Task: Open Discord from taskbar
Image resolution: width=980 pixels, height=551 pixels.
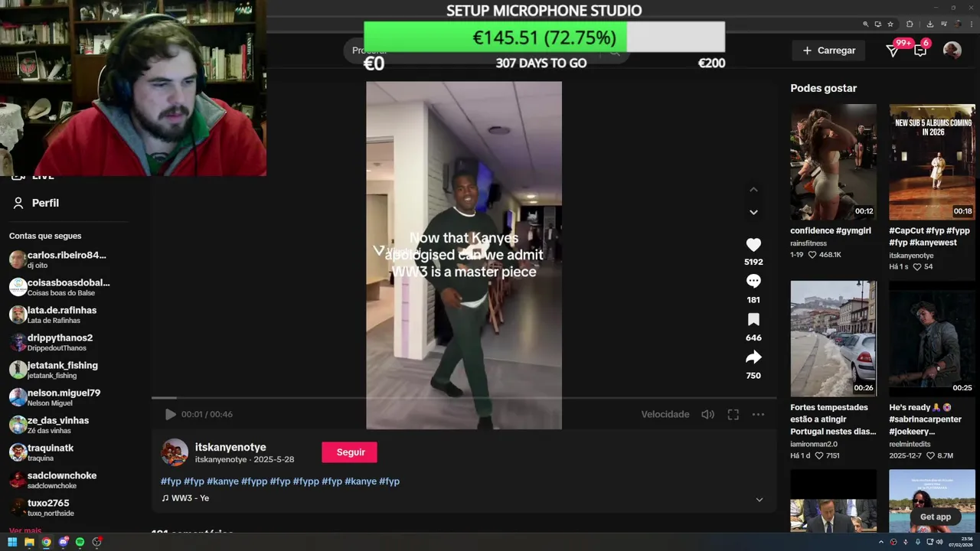Action: [64, 542]
